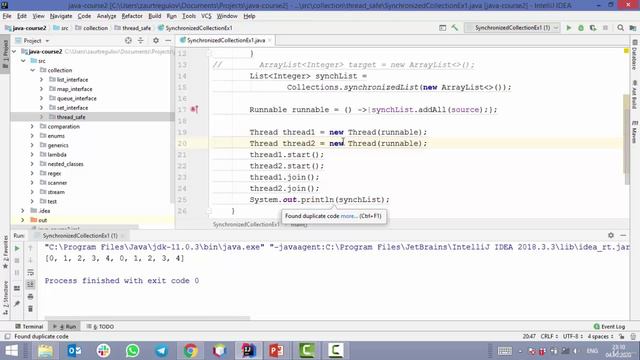Open PowerPoint from Windows taskbar
Image resolution: width=640 pixels, height=360 pixels.
pyautogui.click(x=277, y=351)
